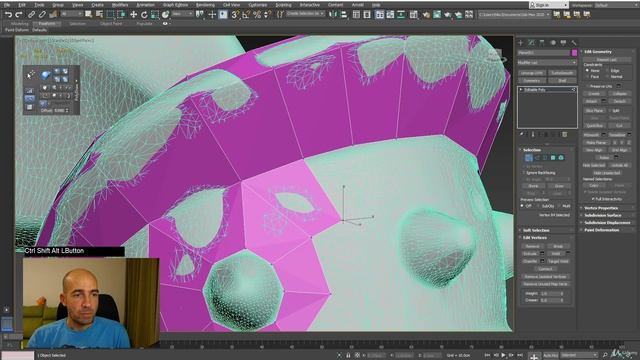Open the Sign In dropdown
The width and height of the screenshot is (640, 360).
(x=549, y=5)
